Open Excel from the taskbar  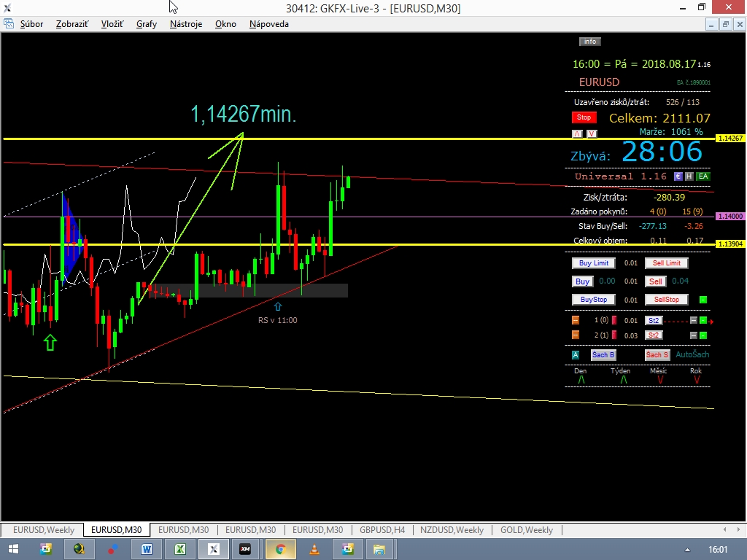(x=180, y=550)
